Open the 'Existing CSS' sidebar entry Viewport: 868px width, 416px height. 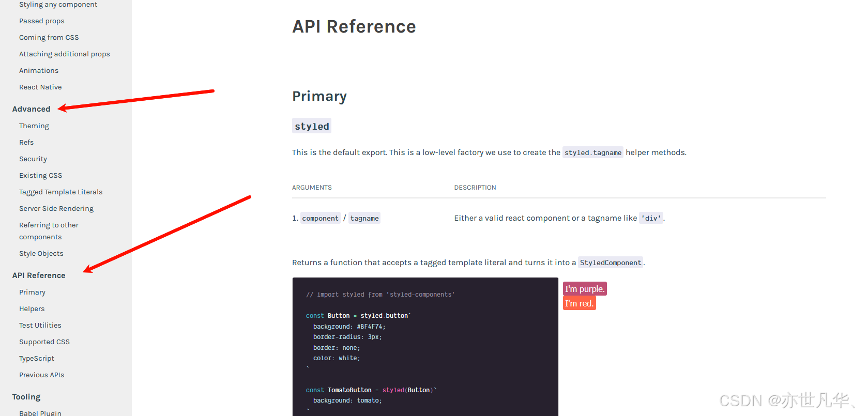point(41,176)
